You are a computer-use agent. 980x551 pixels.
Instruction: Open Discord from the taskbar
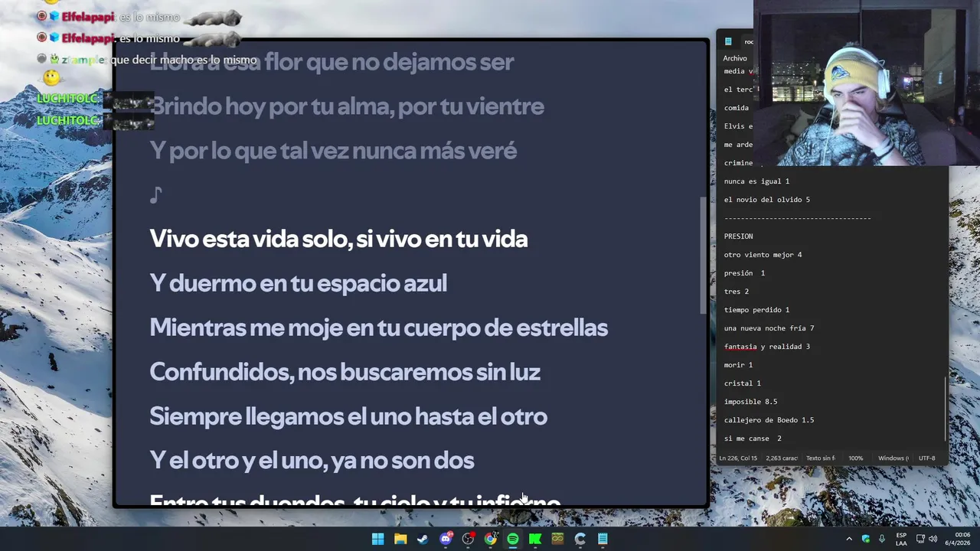point(446,539)
